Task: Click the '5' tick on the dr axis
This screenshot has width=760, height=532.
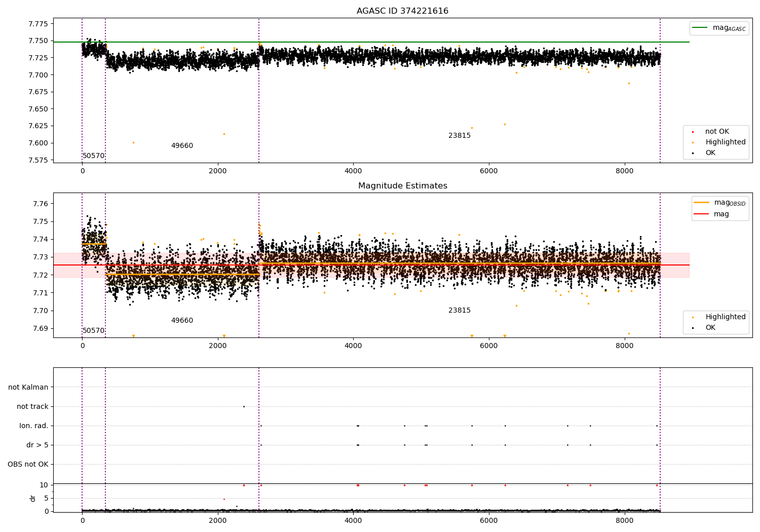Action: 46,499
